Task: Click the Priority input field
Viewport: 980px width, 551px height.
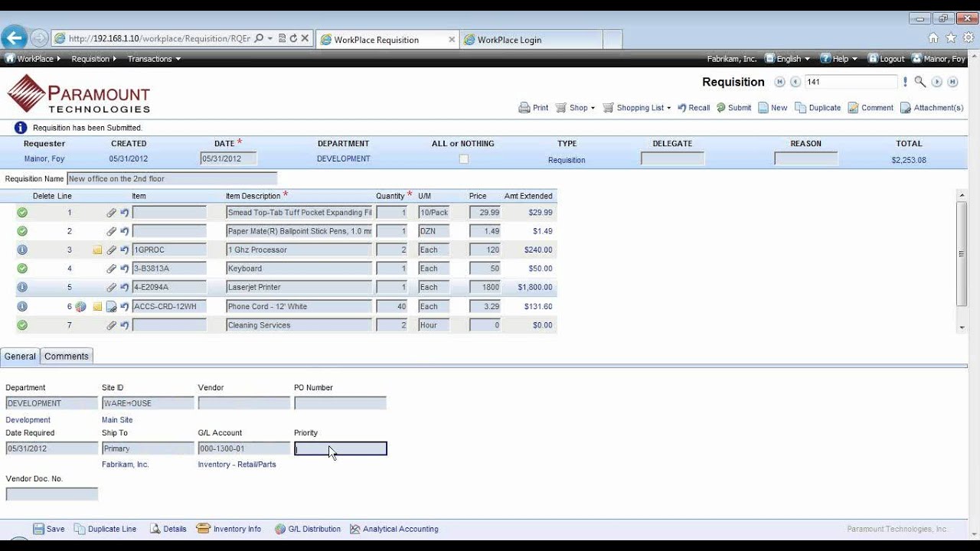Action: click(x=341, y=448)
